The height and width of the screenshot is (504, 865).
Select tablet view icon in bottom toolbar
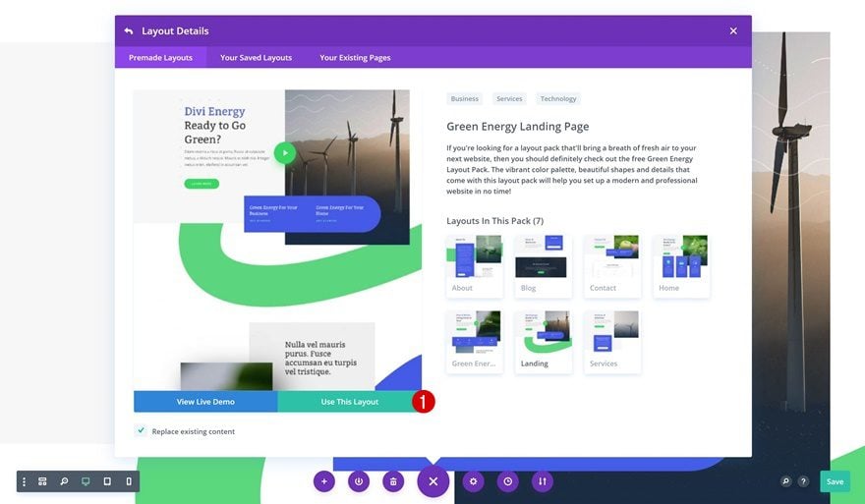(x=107, y=481)
